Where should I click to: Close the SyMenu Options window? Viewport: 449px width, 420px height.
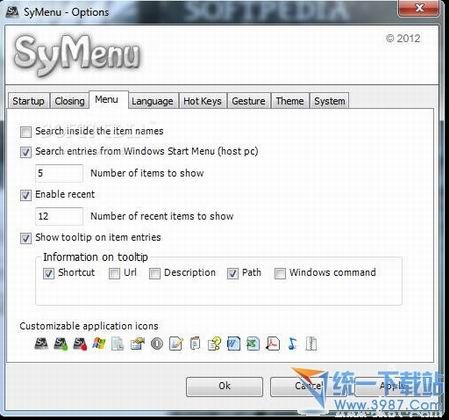(x=420, y=8)
